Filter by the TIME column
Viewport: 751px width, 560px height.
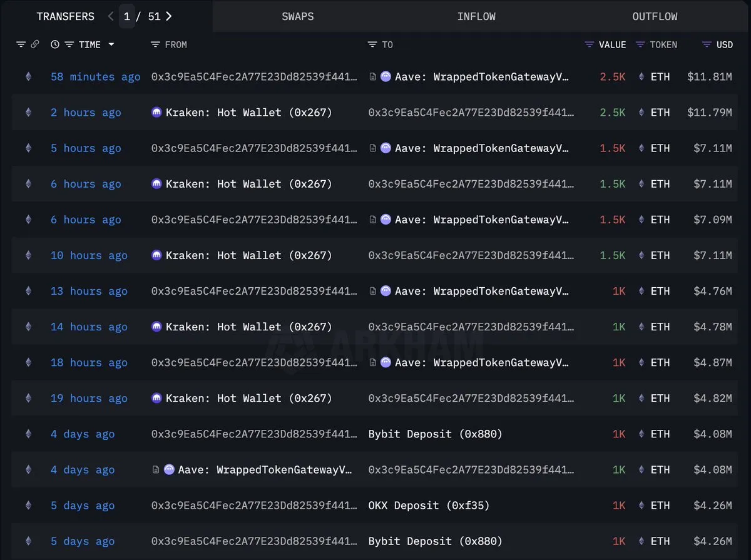[69, 44]
